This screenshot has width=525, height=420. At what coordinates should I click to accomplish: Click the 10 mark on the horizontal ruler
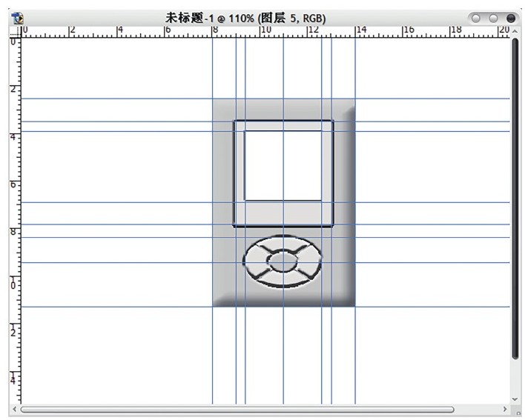[266, 30]
